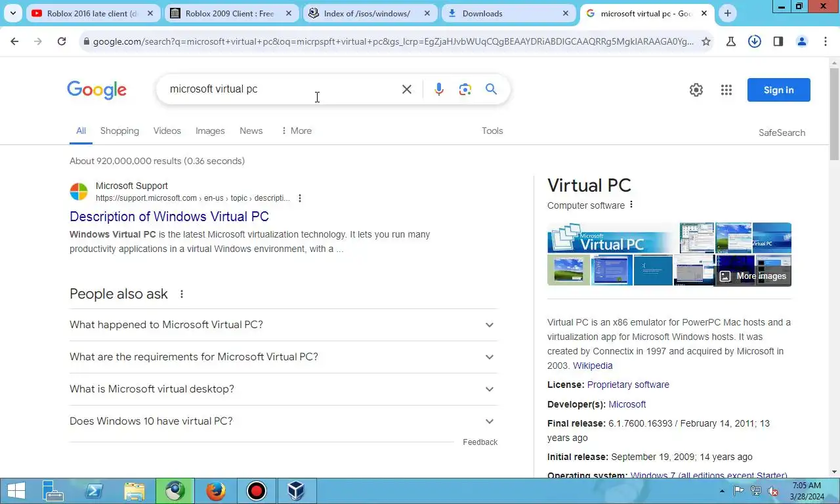The width and height of the screenshot is (840, 504).
Task: Open VirtualBox from taskbar
Action: [297, 491]
